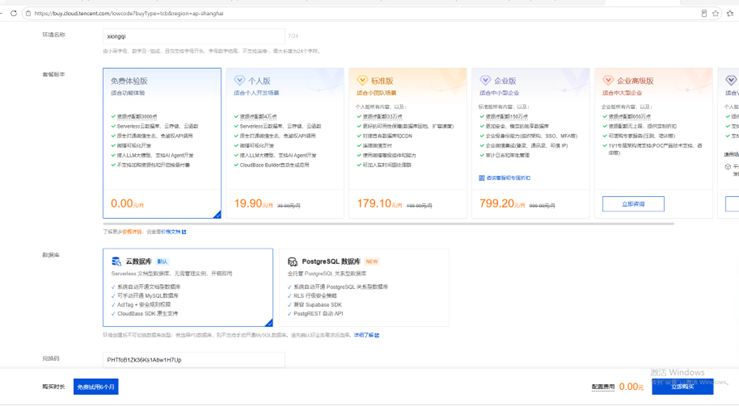The width and height of the screenshot is (739, 406).
Task: Click the red diamond icon next to 企业高级版
Action: [608, 80]
